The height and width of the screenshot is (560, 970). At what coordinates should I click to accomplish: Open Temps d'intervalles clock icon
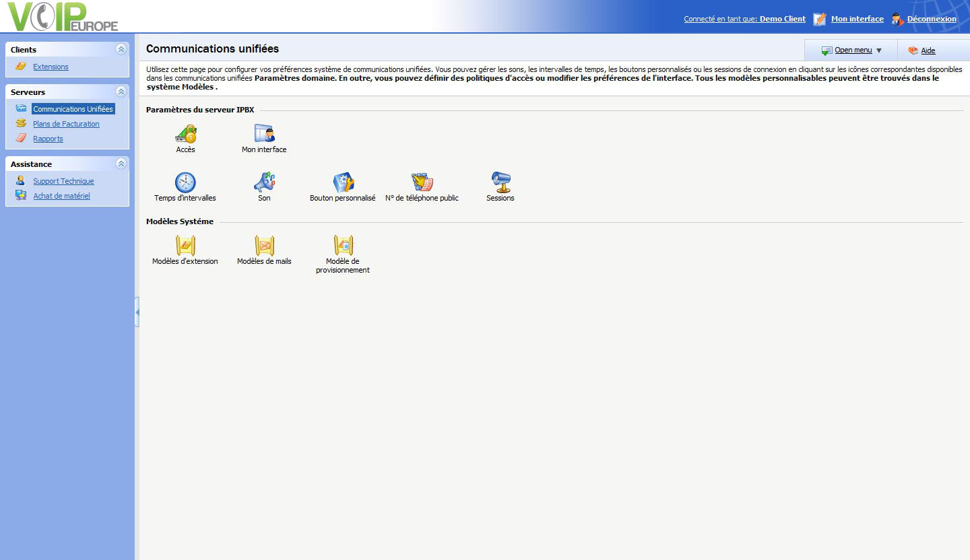click(185, 182)
